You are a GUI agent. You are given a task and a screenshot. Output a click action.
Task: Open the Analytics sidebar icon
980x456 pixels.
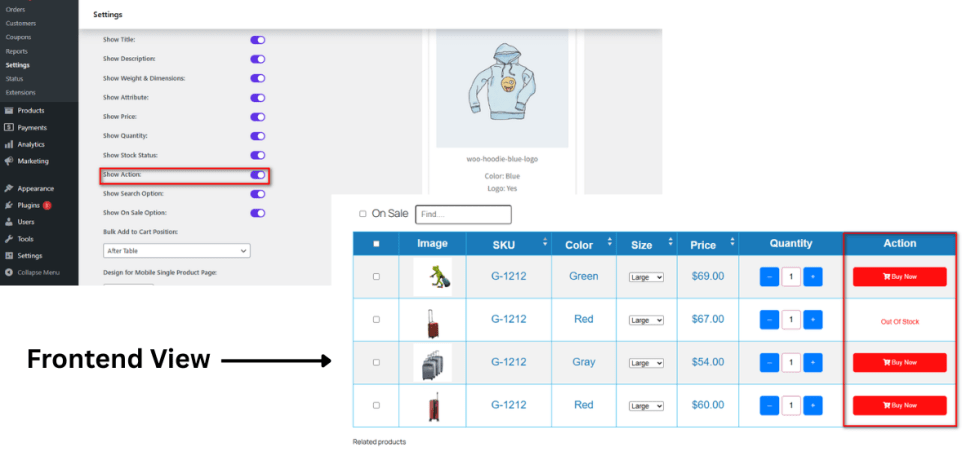pos(9,144)
